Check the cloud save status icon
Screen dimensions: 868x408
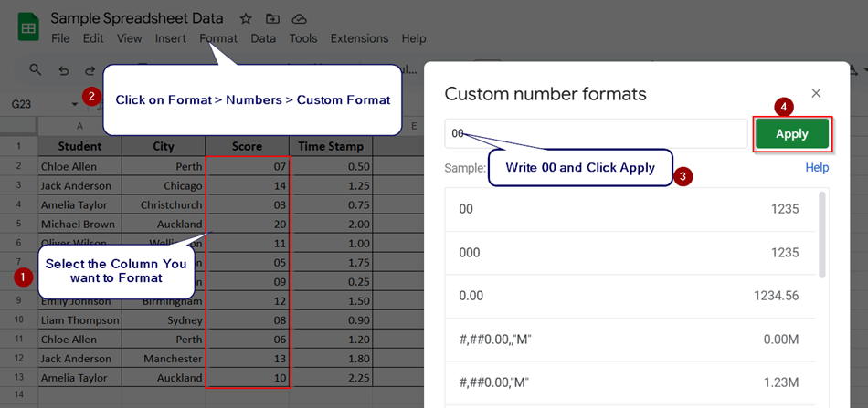(299, 19)
